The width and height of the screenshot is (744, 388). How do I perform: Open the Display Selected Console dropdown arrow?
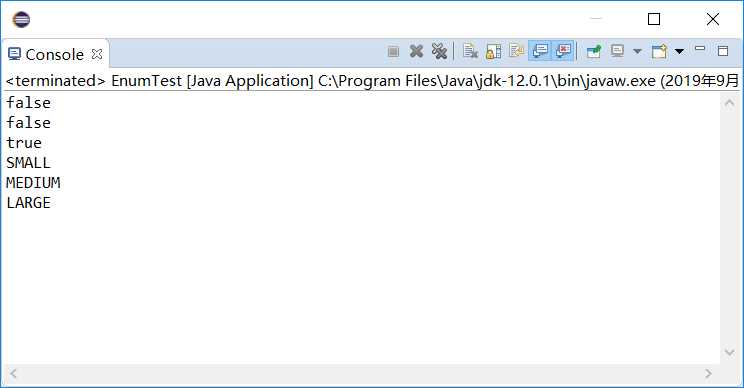(x=637, y=51)
